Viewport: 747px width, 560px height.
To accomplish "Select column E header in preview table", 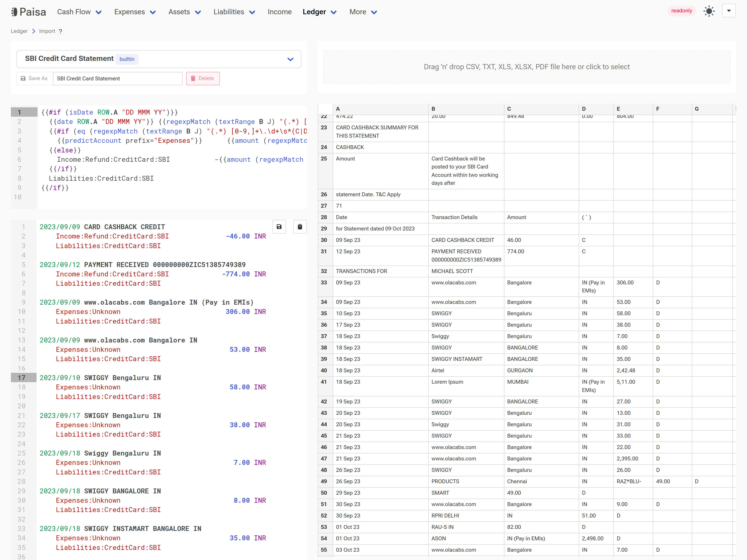I will point(633,109).
